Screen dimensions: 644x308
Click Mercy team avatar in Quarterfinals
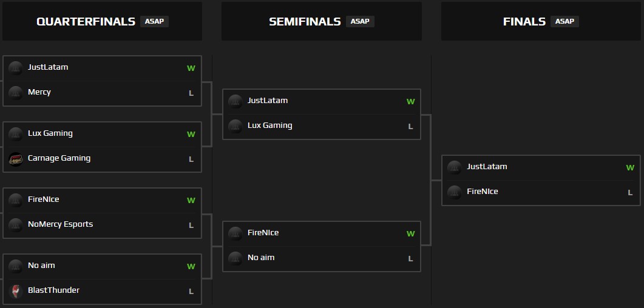point(16,93)
